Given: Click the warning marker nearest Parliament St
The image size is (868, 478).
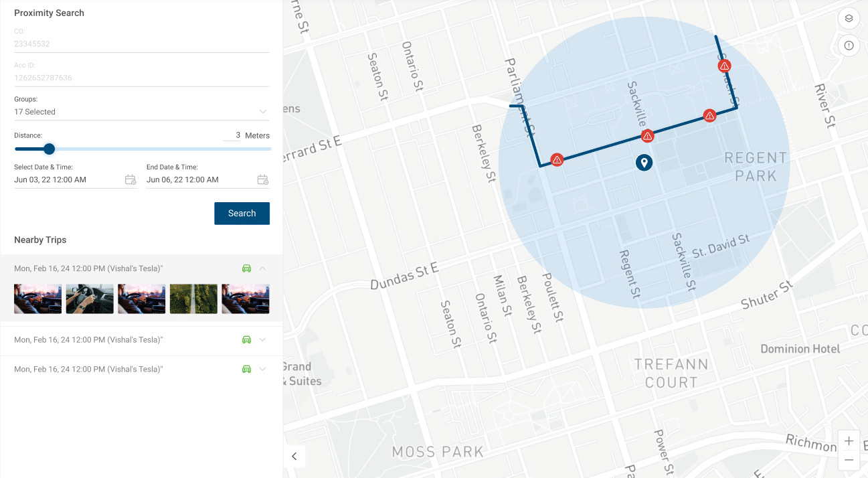Looking at the screenshot, I should click(557, 159).
